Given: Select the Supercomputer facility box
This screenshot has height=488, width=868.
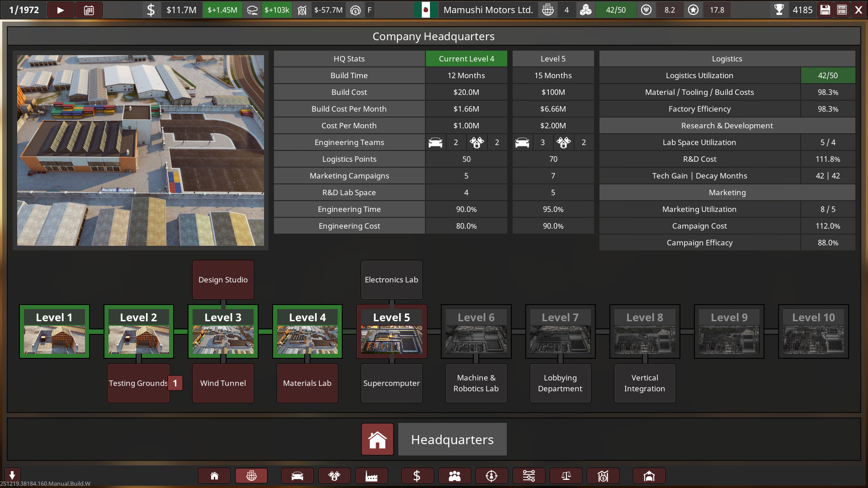Looking at the screenshot, I should [392, 383].
